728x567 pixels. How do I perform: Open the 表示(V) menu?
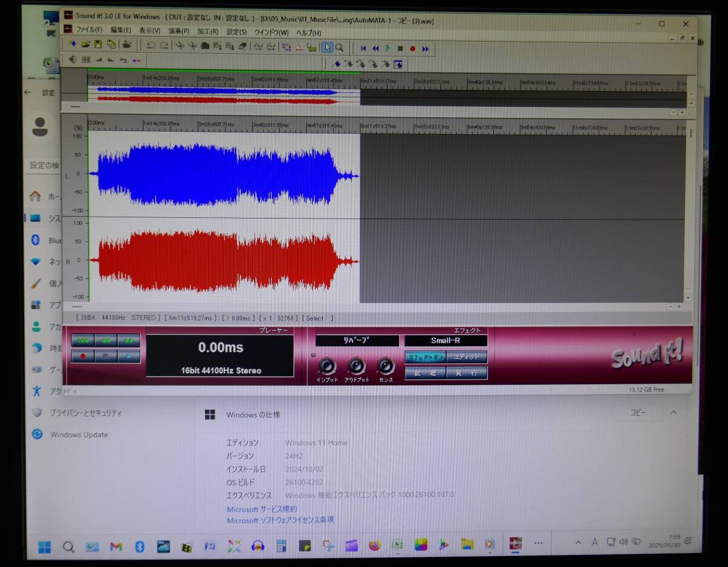pos(149,30)
